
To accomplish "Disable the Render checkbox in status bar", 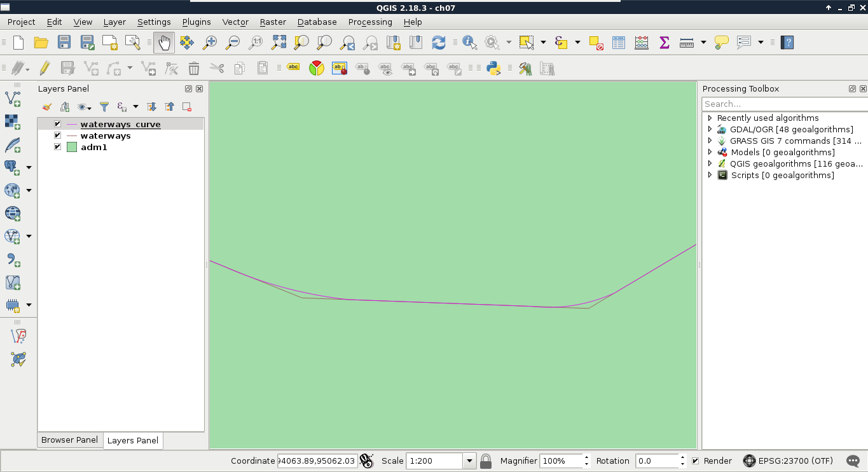I will pyautogui.click(x=695, y=461).
